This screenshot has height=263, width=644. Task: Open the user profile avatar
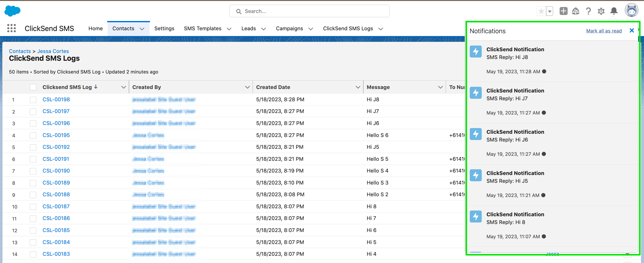631,10
